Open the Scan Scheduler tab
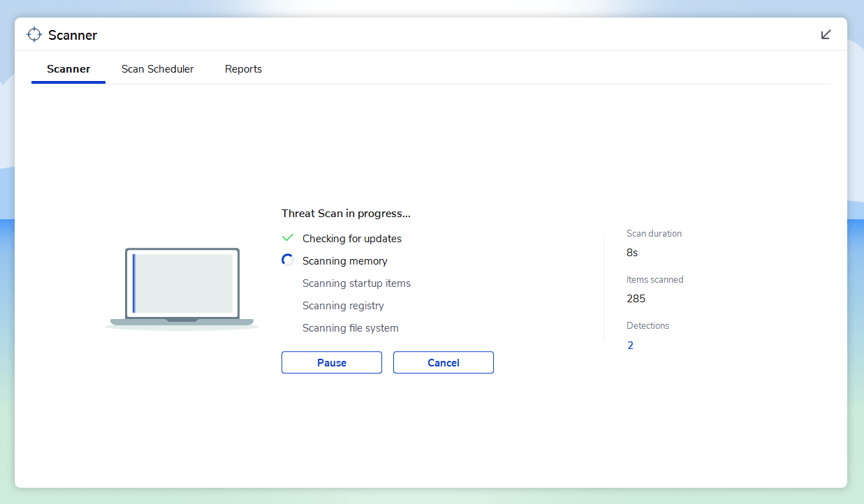The image size is (864, 504). coord(158,69)
